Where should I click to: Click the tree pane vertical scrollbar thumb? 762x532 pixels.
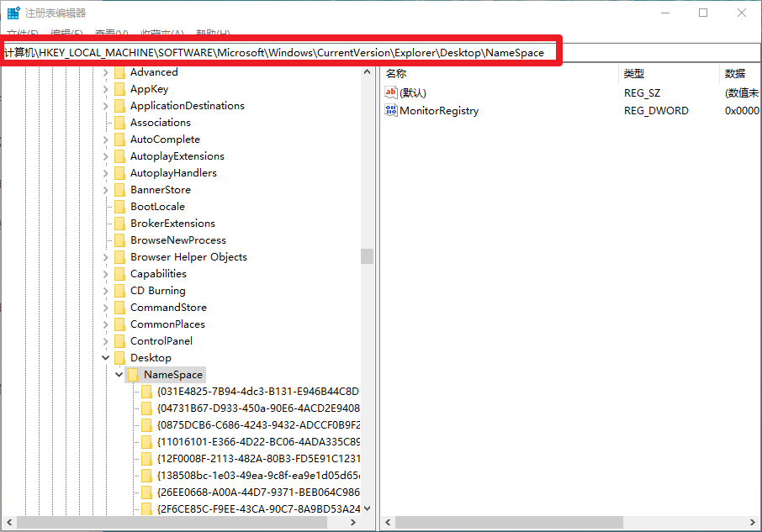(367, 256)
